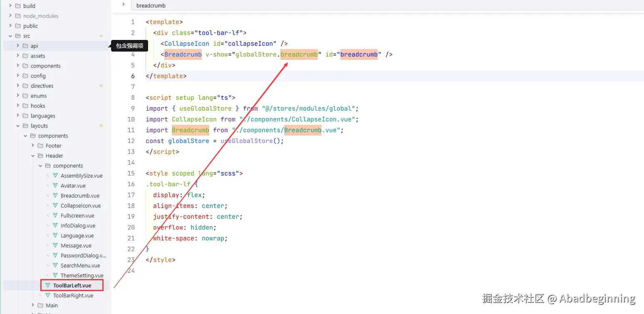Expand the public folder chevron
The width and height of the screenshot is (644, 314).
click(10, 26)
